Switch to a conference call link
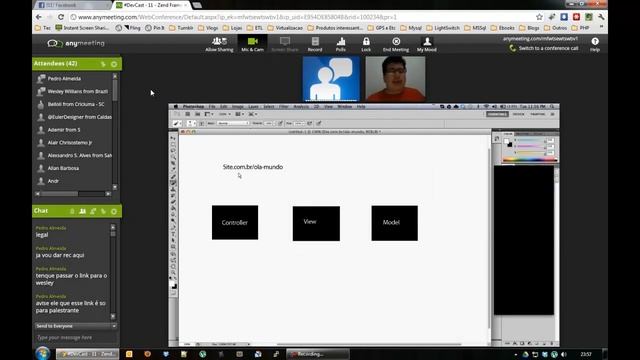 tap(548, 48)
